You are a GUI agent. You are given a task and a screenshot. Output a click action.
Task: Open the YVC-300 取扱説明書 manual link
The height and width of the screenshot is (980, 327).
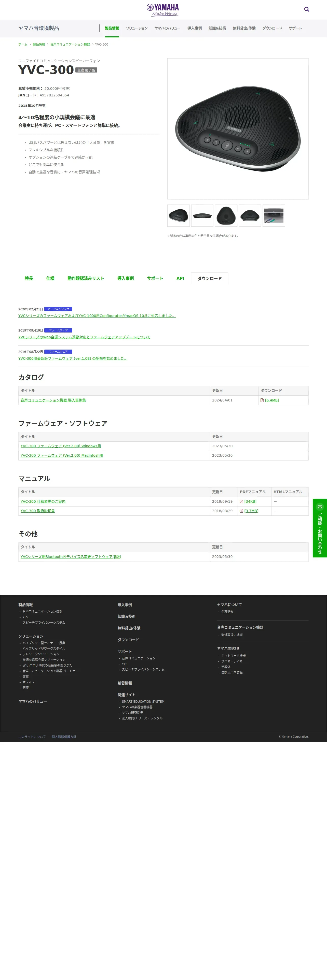(x=38, y=511)
